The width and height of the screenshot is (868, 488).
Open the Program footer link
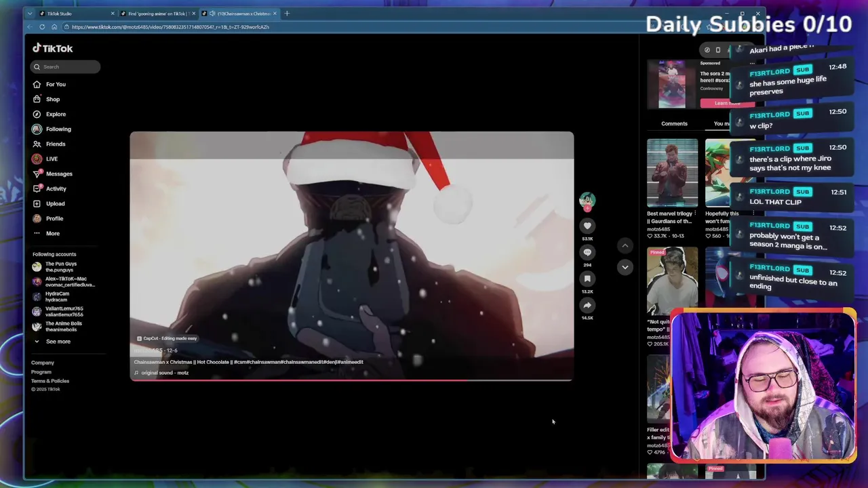41,372
